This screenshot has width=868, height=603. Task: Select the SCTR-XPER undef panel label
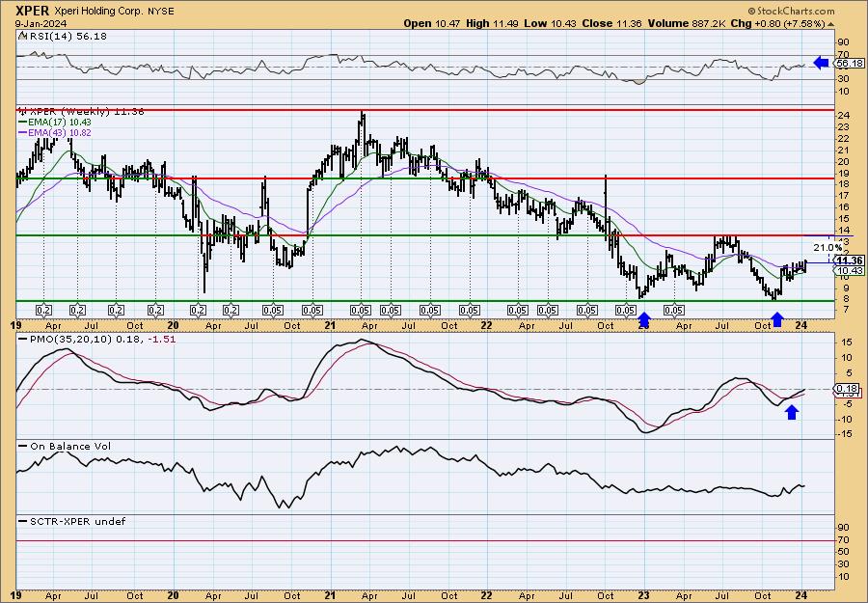coord(77,522)
